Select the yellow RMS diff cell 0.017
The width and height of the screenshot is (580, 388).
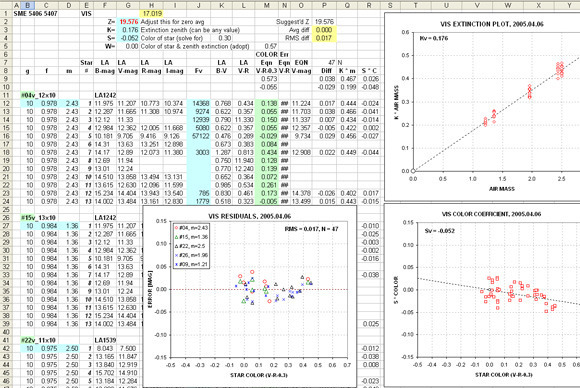pyautogui.click(x=324, y=38)
